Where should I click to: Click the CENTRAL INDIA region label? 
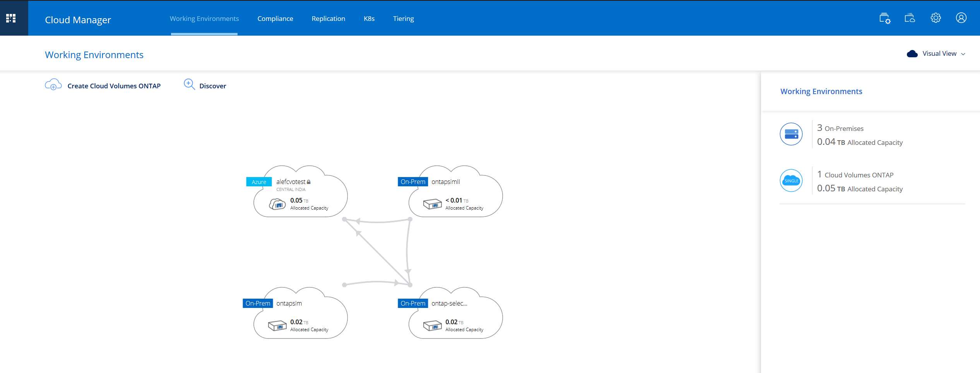(291, 190)
